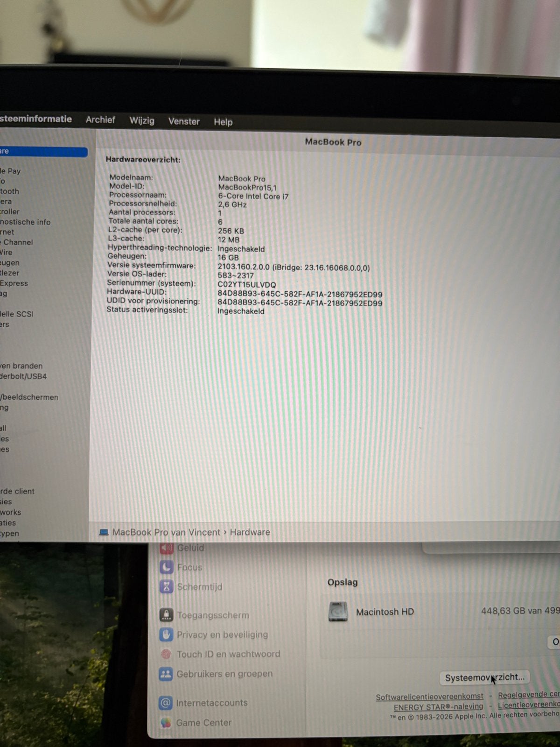Open the Help menu
560x747 pixels.
coord(223,122)
